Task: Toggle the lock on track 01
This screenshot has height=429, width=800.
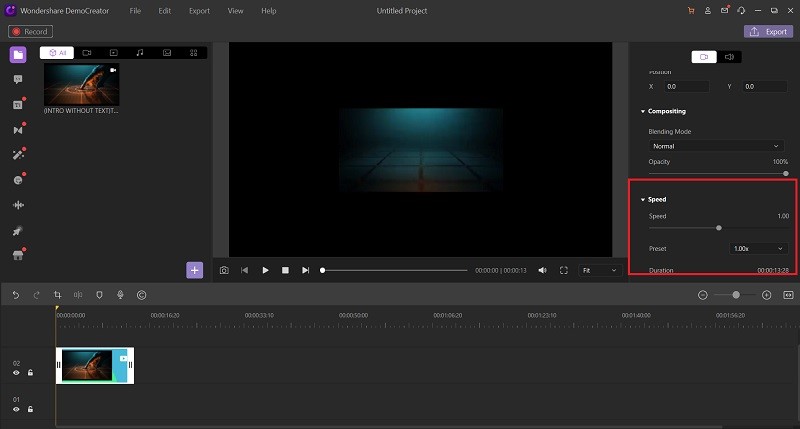Action: [30, 409]
